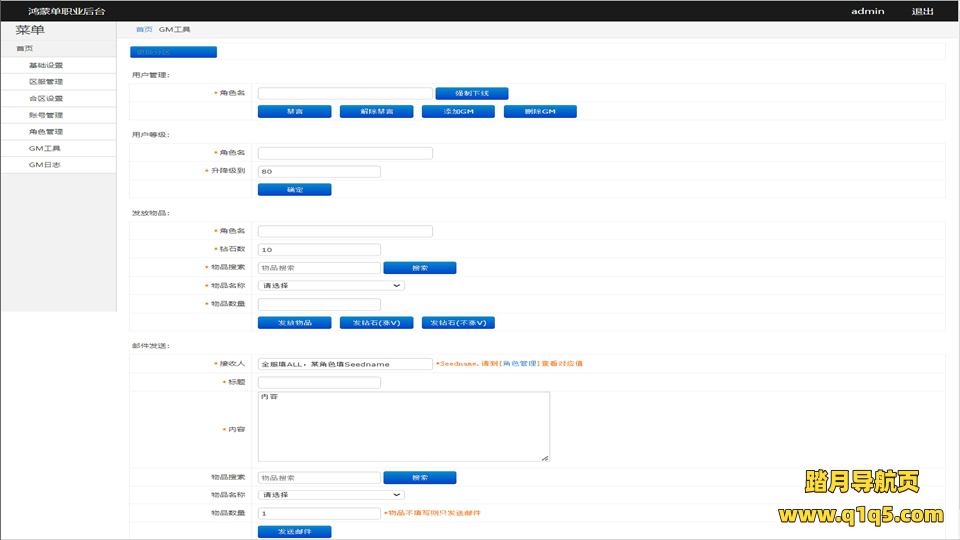Click the 发送邮件 button

click(294, 531)
